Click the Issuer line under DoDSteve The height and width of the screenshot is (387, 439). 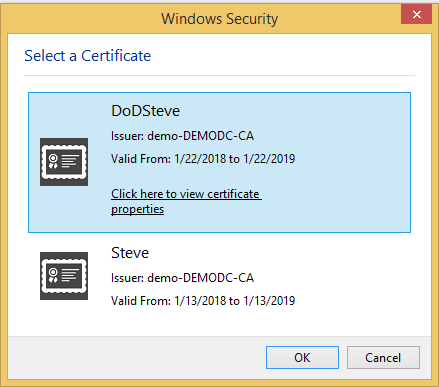[182, 136]
